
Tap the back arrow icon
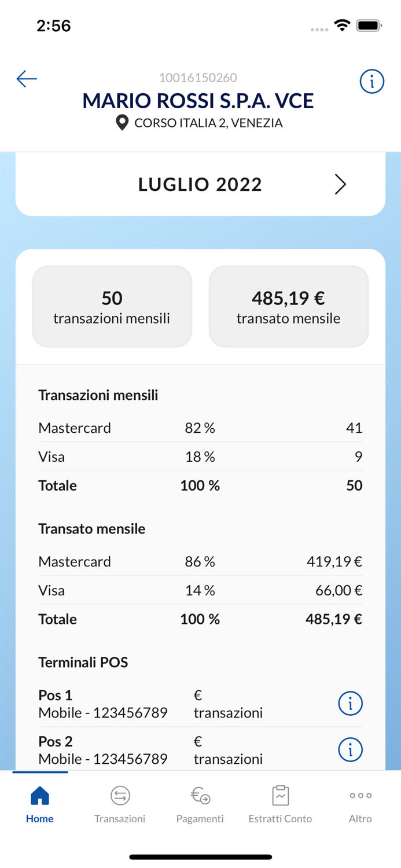click(27, 79)
